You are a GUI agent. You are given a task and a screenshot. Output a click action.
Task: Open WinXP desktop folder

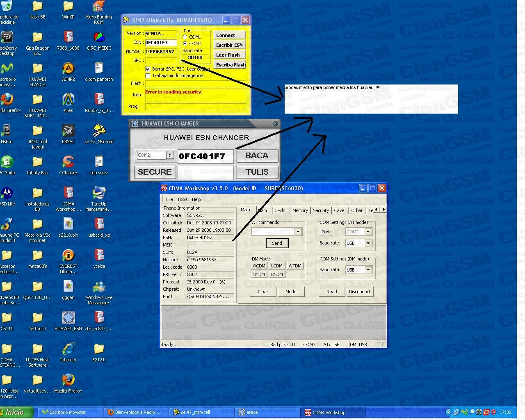pyautogui.click(x=68, y=7)
